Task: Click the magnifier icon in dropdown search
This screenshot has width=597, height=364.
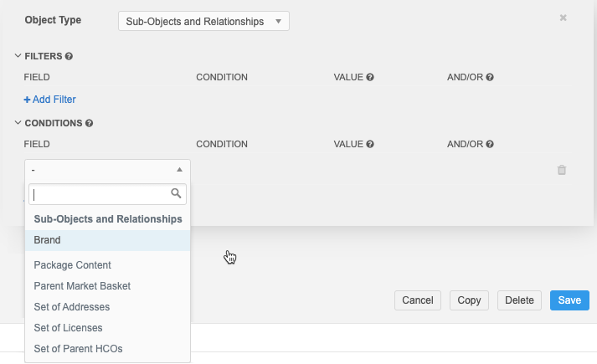Action: pyautogui.click(x=176, y=194)
